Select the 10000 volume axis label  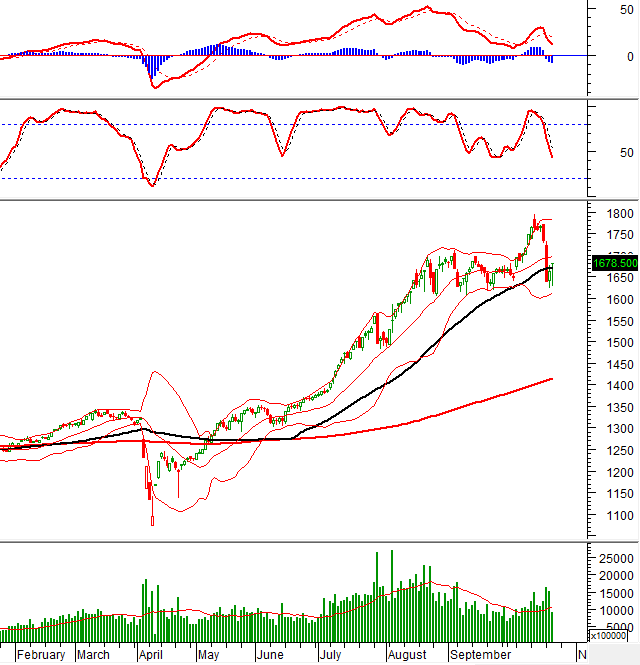(x=614, y=610)
